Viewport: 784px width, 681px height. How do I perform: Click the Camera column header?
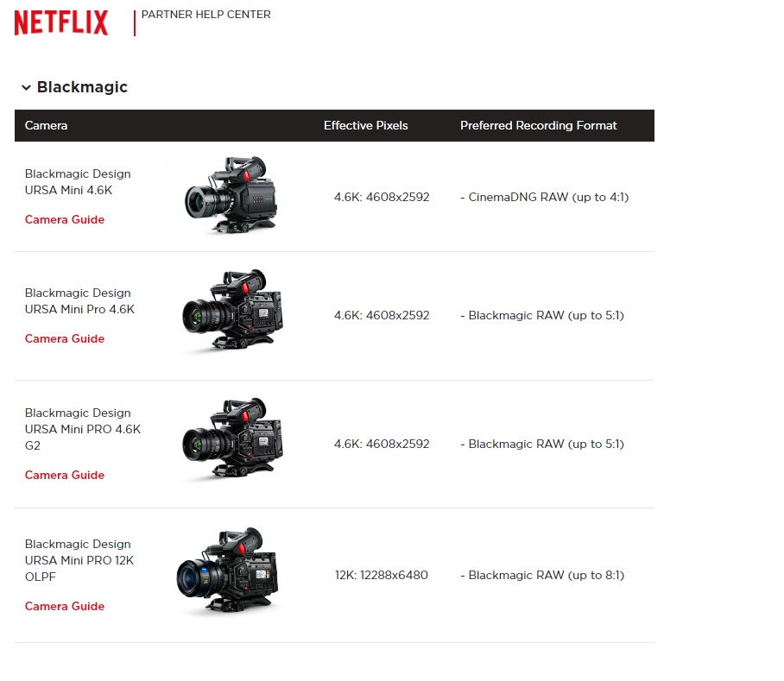[x=46, y=125]
